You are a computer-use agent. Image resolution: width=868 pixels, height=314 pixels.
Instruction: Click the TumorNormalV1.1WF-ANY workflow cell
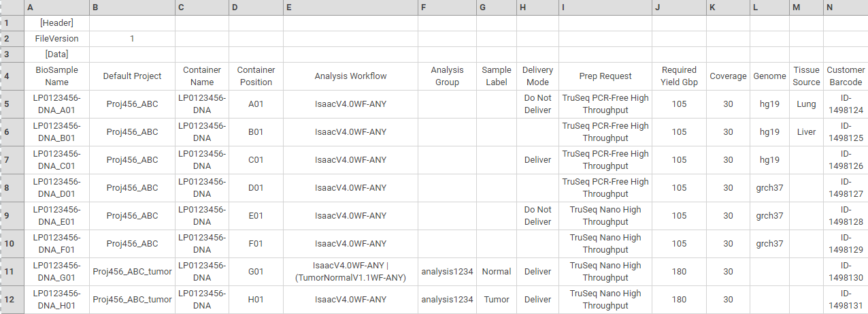click(350, 272)
